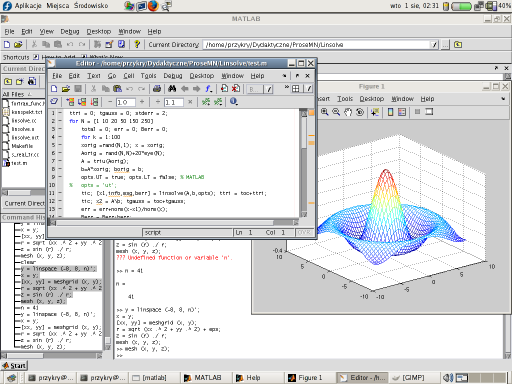
Task: Click the Back arrow in Editor toolbar
Action: click(185, 89)
